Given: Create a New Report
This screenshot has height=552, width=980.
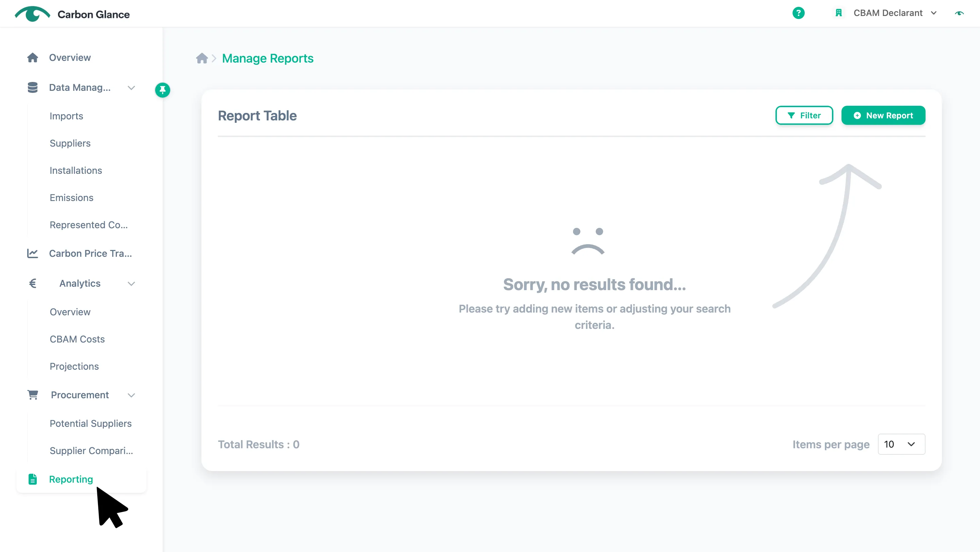Looking at the screenshot, I should pyautogui.click(x=883, y=116).
